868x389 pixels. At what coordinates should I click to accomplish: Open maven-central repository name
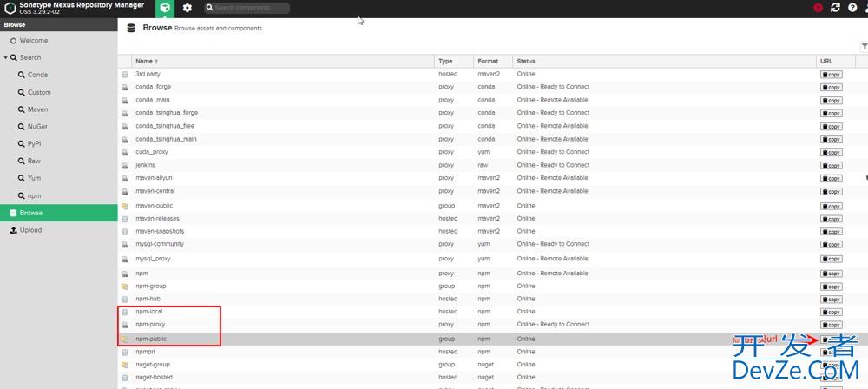tap(155, 191)
